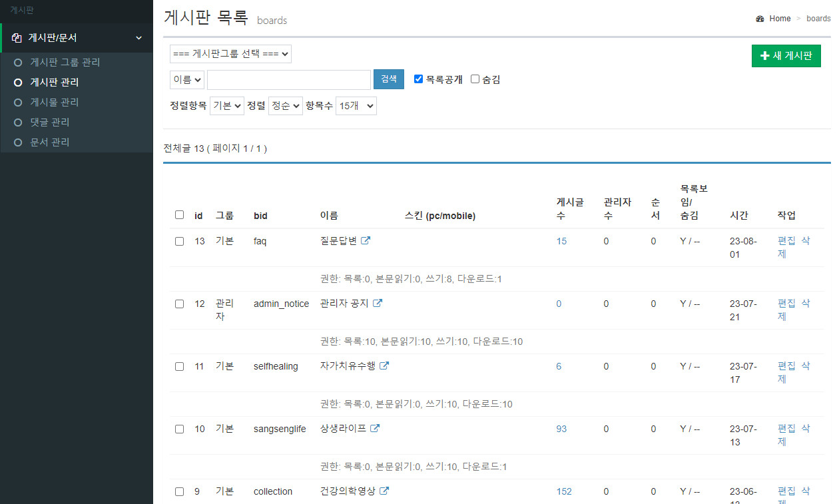
Task: Click the green 새 게시판 button
Action: (786, 56)
